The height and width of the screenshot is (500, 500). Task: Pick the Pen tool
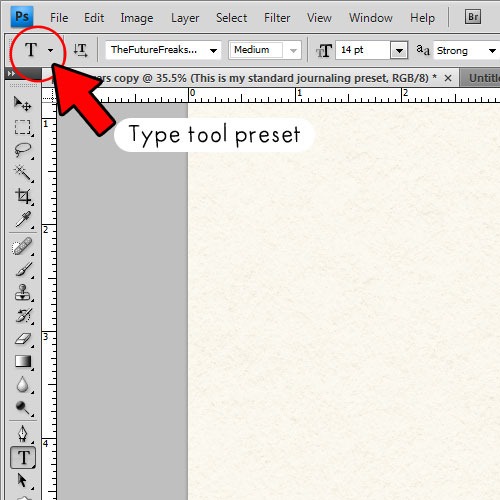(23, 434)
